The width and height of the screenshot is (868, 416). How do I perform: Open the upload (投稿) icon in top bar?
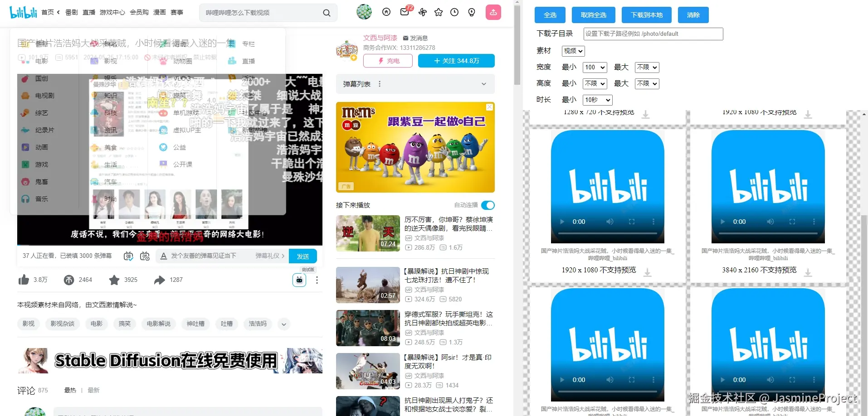tap(493, 12)
